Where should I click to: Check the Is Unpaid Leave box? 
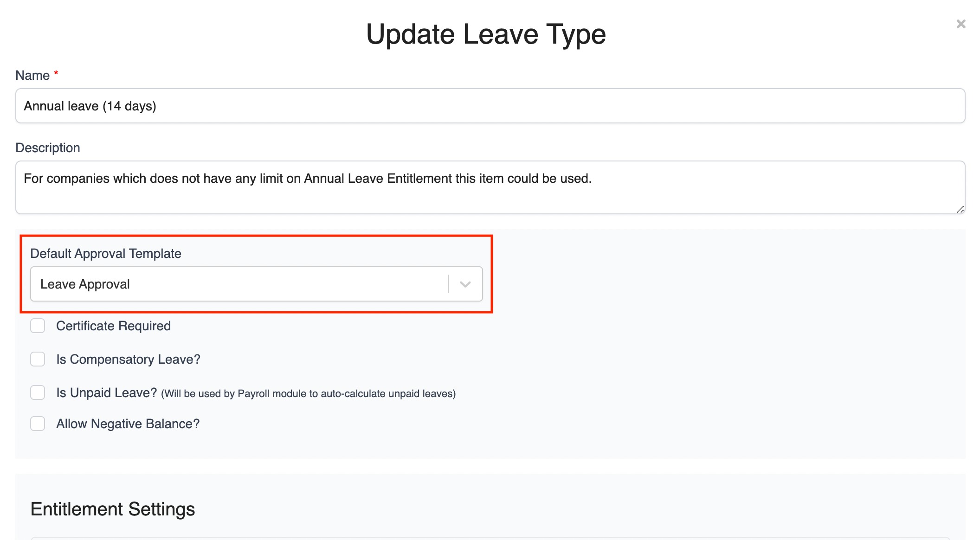38,392
